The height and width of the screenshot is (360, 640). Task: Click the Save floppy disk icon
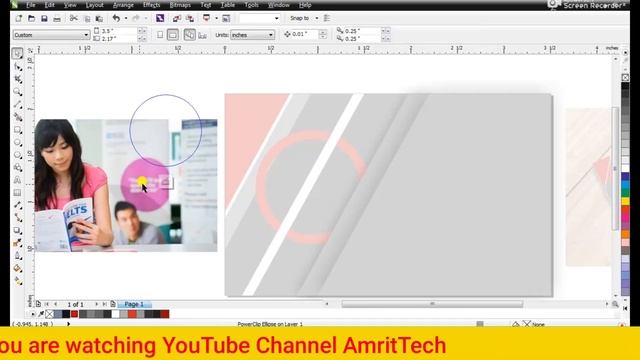[44, 18]
